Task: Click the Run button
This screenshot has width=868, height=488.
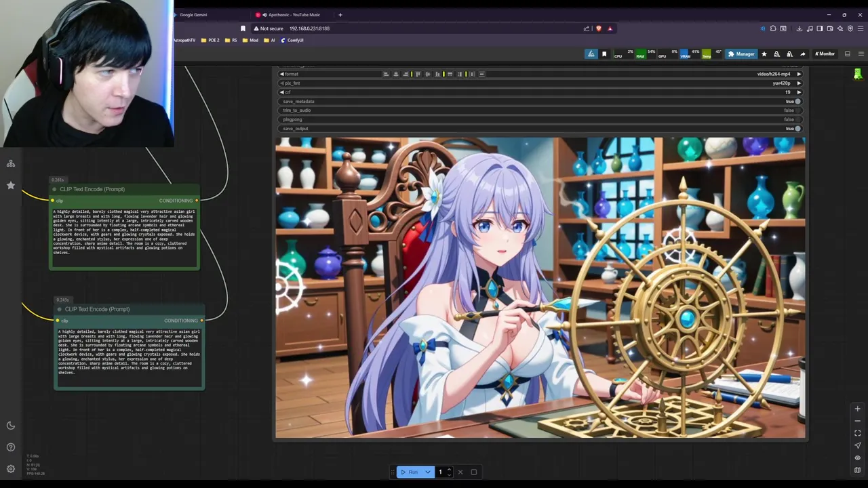Action: point(410,472)
